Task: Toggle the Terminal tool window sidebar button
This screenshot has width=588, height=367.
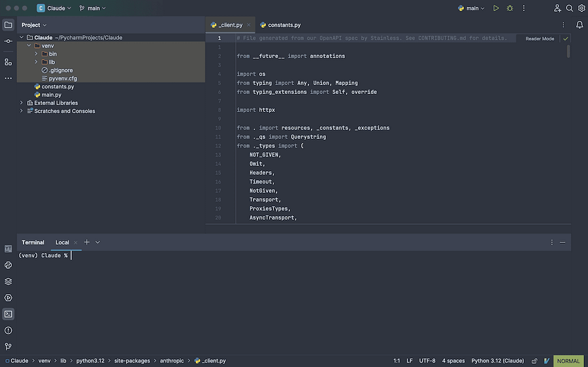Action: point(8,314)
